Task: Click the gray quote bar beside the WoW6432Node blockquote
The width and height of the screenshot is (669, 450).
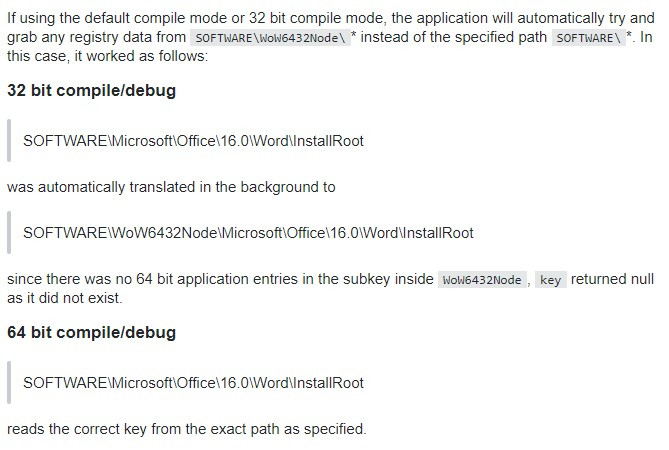Action: click(9, 233)
